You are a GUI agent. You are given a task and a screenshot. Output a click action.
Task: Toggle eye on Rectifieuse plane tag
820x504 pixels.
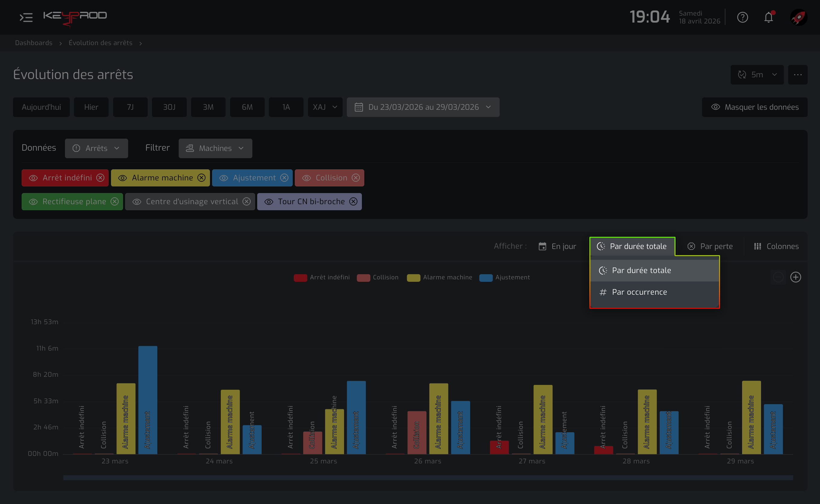point(33,202)
